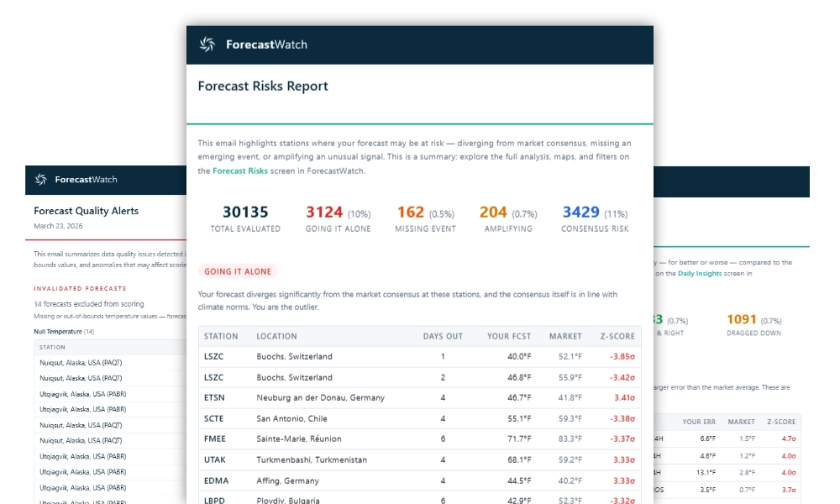Screen dimensions: 840x504
Task: Click STATION header in Quality Alerts table
Action: click(52, 348)
